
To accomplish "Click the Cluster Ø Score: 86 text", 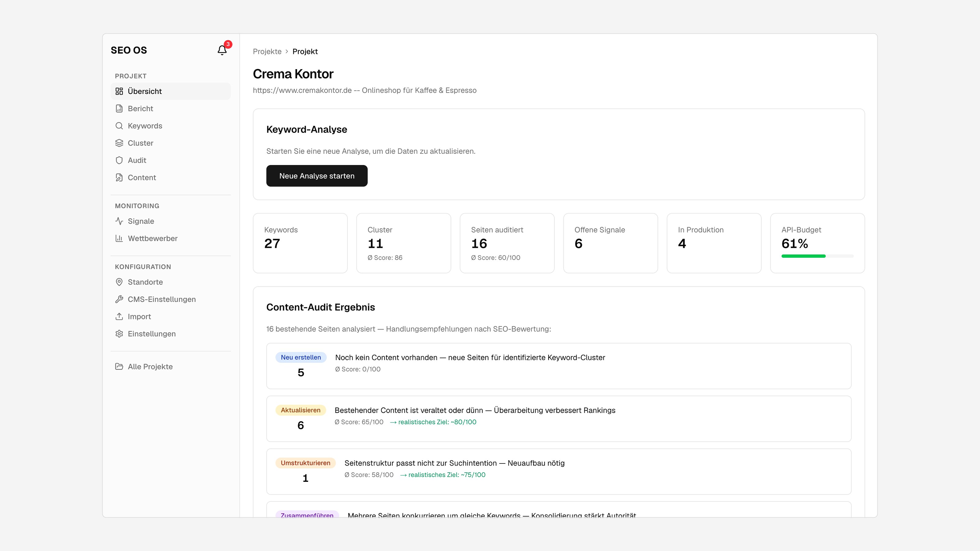I will tap(385, 258).
